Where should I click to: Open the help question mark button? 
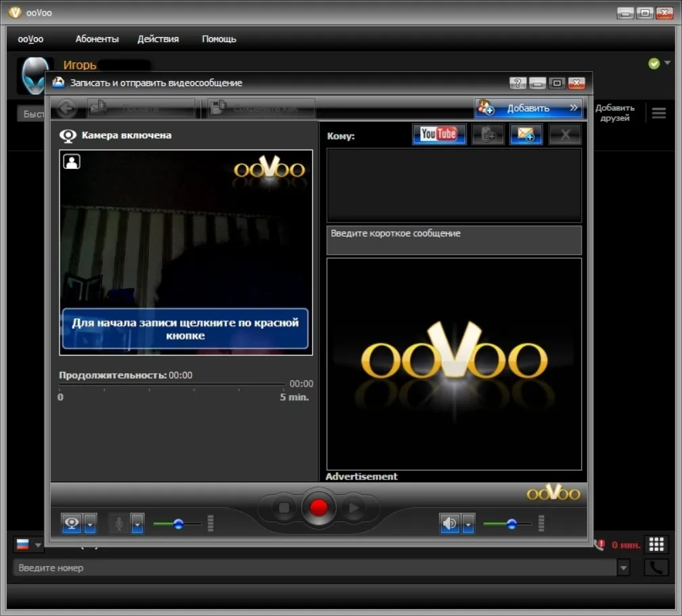coord(518,83)
